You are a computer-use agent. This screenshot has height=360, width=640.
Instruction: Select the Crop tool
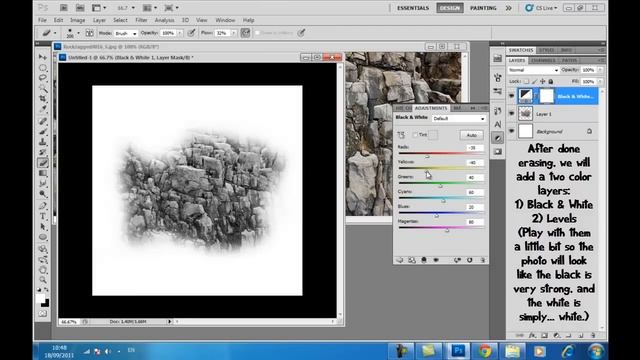(43, 99)
